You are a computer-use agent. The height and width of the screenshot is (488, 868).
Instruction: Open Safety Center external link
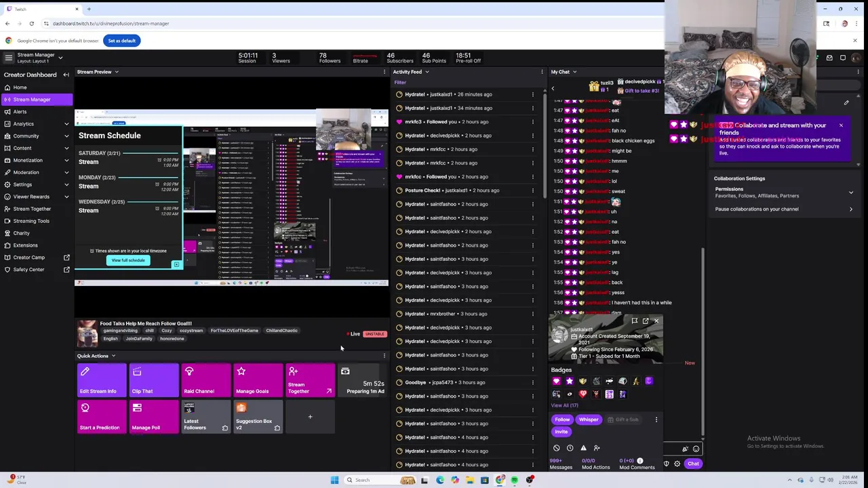[37, 270]
